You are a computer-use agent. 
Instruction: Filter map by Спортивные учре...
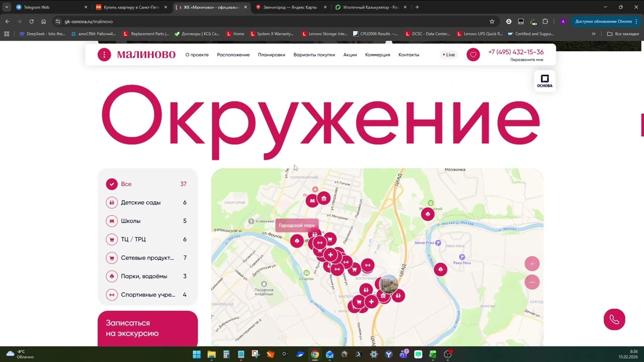[x=147, y=295]
